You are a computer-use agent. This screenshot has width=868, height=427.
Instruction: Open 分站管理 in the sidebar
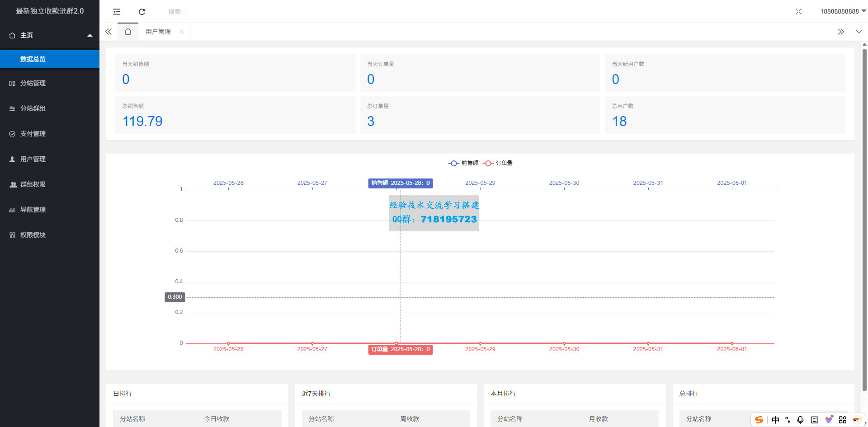[x=50, y=83]
